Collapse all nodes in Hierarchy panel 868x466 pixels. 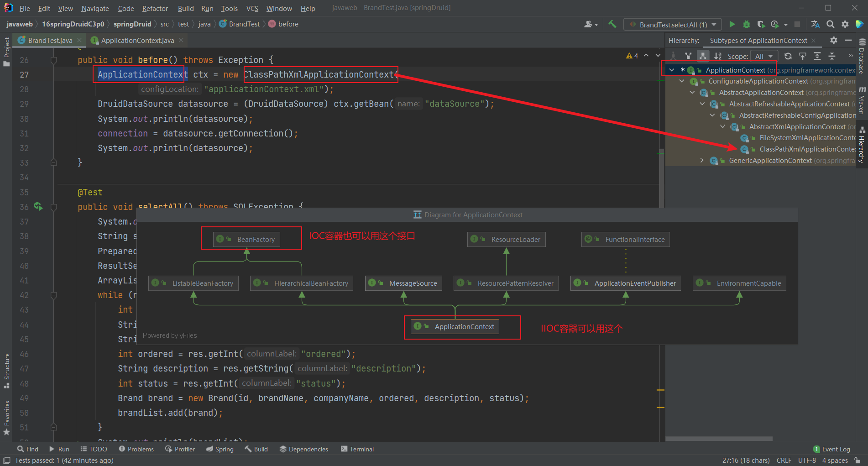click(x=832, y=56)
